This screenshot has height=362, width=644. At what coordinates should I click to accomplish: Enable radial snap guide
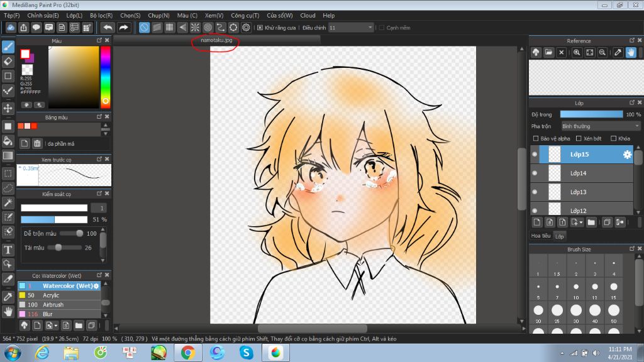195,28
